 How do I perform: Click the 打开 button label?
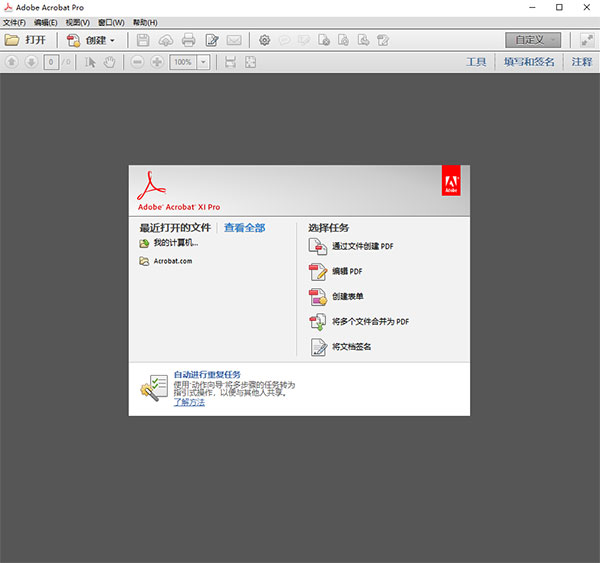point(35,40)
